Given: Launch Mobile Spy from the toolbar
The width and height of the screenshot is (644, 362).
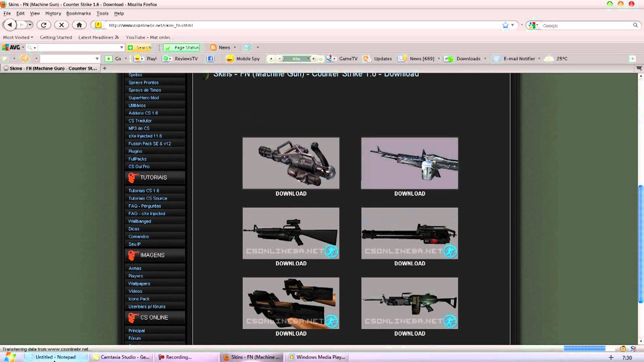Looking at the screenshot, I should click(243, 59).
